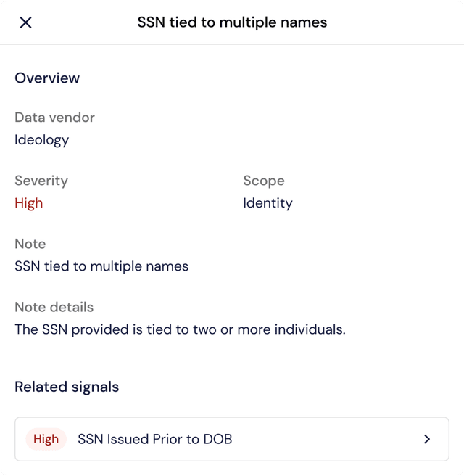This screenshot has width=464, height=476.
Task: Select the Ideology vendor value
Action: click(x=42, y=140)
